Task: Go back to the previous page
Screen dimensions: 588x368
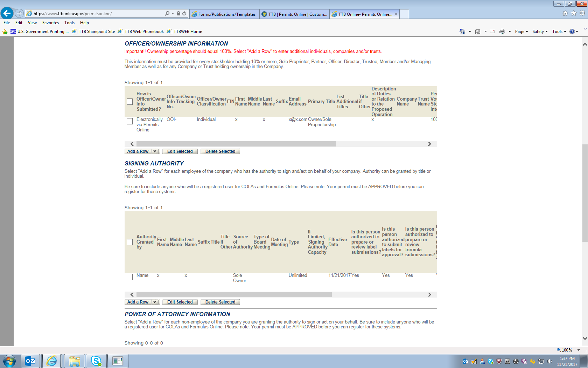Action: click(7, 13)
